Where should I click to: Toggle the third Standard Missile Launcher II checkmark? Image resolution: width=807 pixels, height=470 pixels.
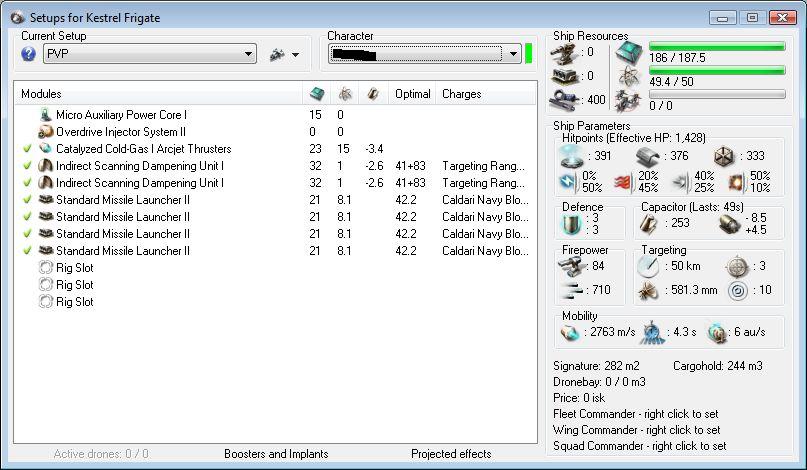pyautogui.click(x=27, y=234)
